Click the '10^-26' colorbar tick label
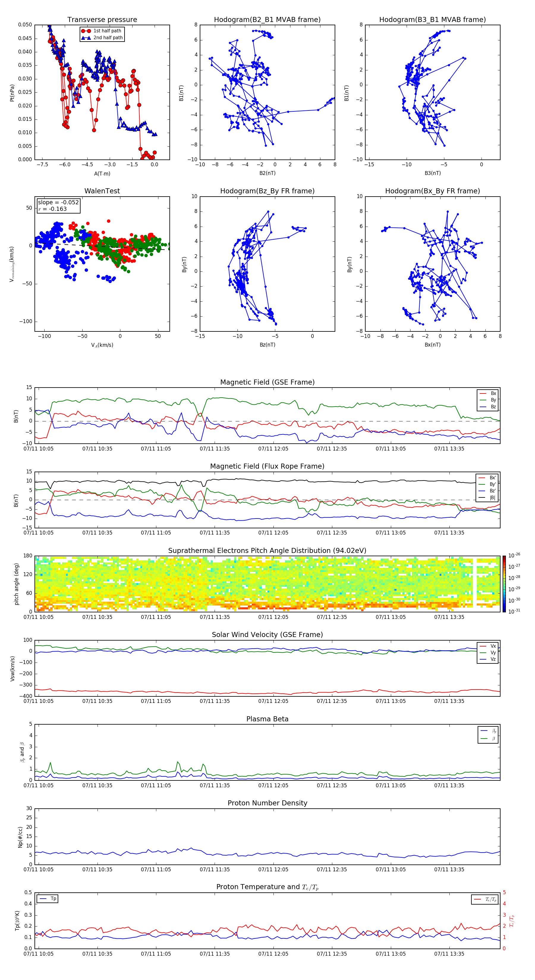The image size is (535, 980). (514, 555)
